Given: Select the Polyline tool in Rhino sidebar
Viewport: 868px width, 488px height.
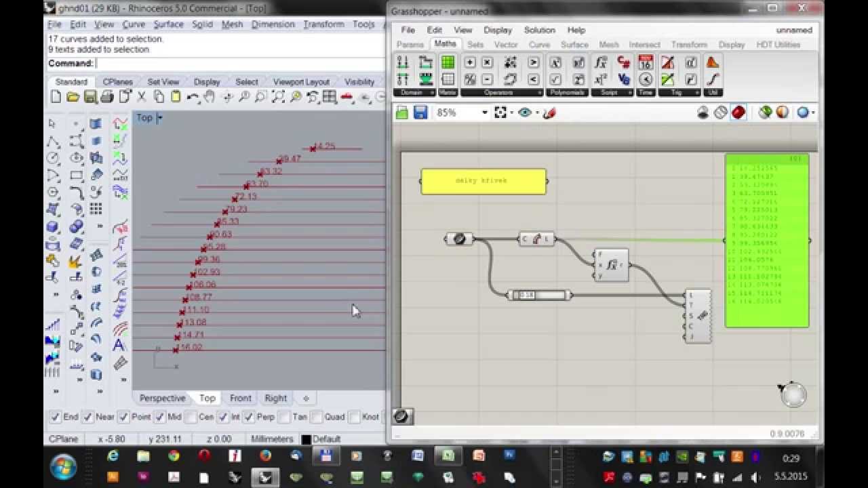Looking at the screenshot, I should (53, 142).
